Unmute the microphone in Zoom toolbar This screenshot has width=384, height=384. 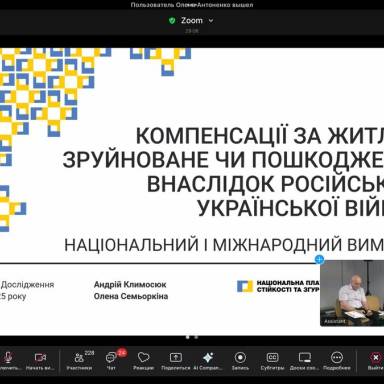click(8, 360)
